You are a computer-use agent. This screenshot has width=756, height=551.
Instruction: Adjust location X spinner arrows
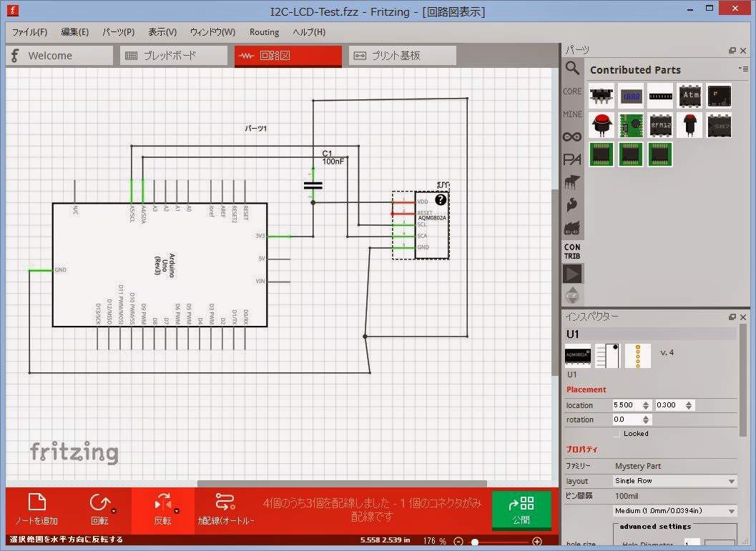tap(646, 405)
